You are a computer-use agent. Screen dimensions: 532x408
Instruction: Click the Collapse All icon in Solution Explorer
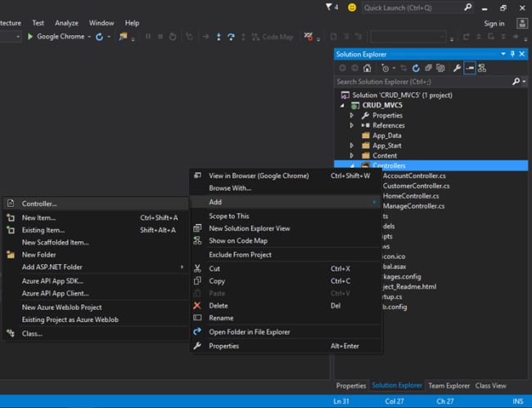pos(428,68)
